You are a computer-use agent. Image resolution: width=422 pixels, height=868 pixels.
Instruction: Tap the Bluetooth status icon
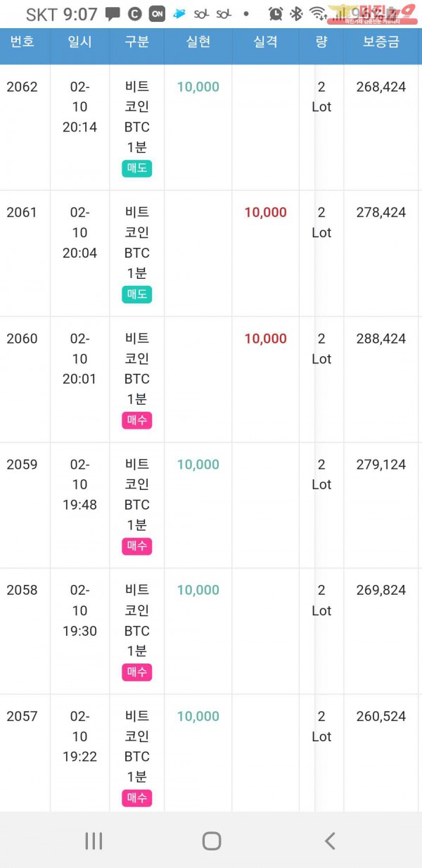297,13
